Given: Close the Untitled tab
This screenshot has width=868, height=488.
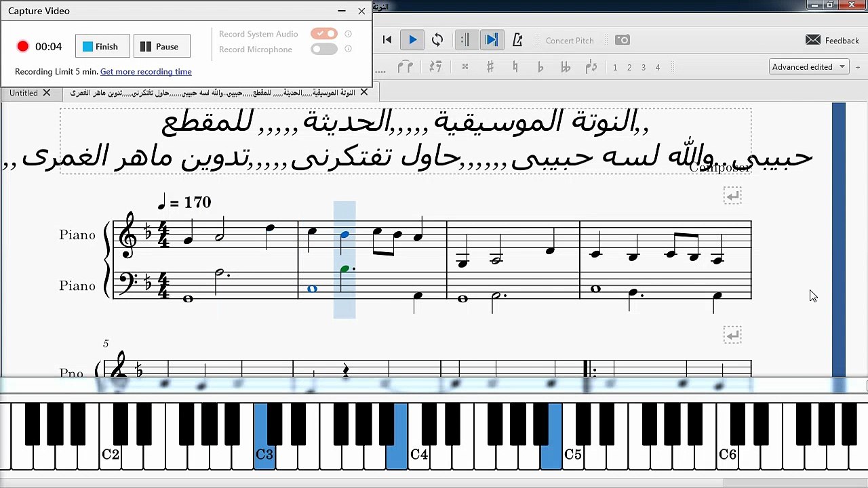Looking at the screenshot, I should click(47, 93).
